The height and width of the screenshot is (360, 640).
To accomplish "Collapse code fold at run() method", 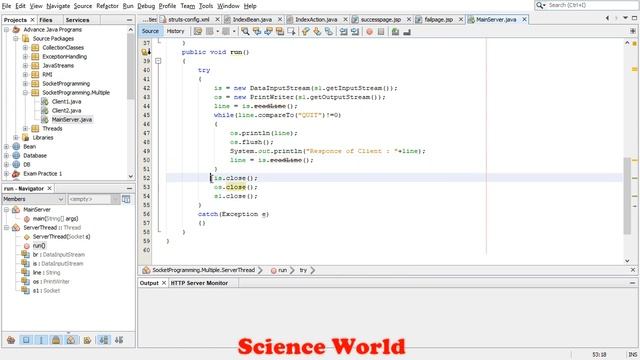I will point(158,61).
